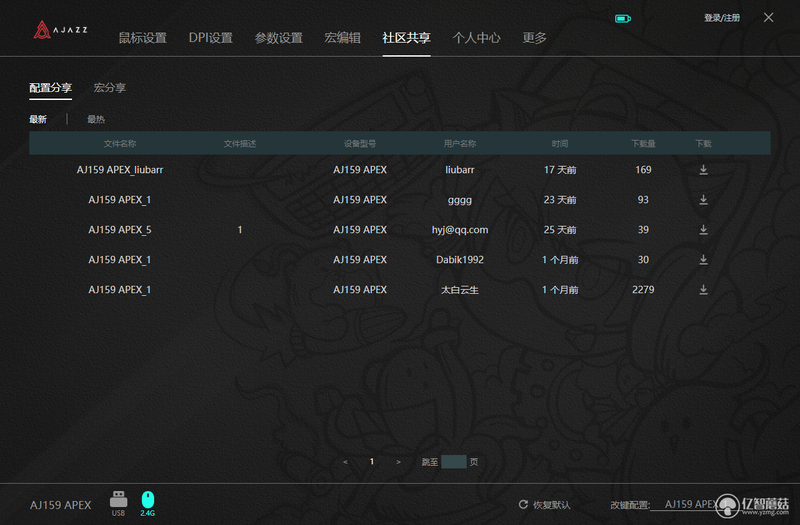Click the 文件名称 column header

(119, 144)
